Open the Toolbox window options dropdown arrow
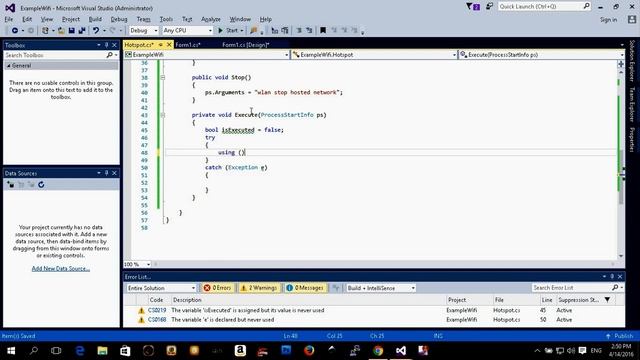Image resolution: width=640 pixels, height=360 pixels. pos(99,45)
